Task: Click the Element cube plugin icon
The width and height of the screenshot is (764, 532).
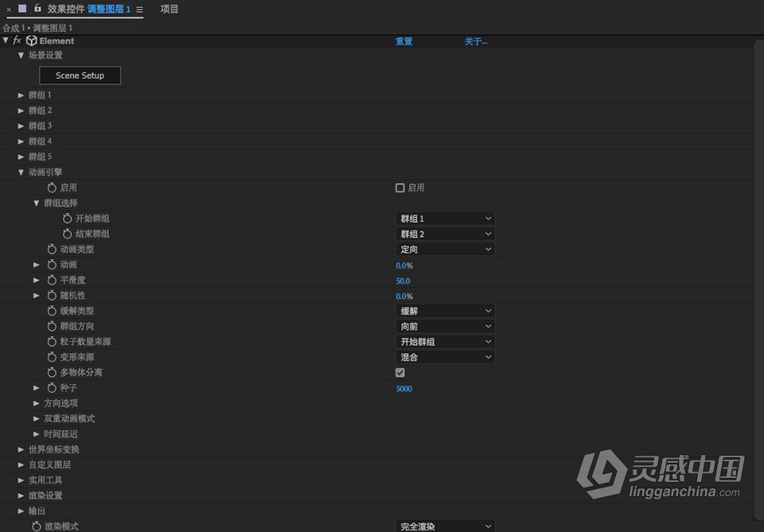Action: coord(32,41)
